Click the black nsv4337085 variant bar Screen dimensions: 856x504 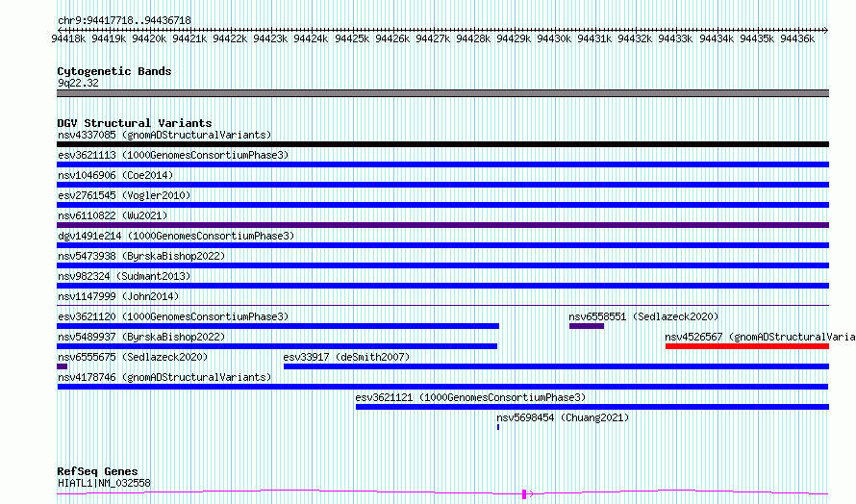click(442, 144)
